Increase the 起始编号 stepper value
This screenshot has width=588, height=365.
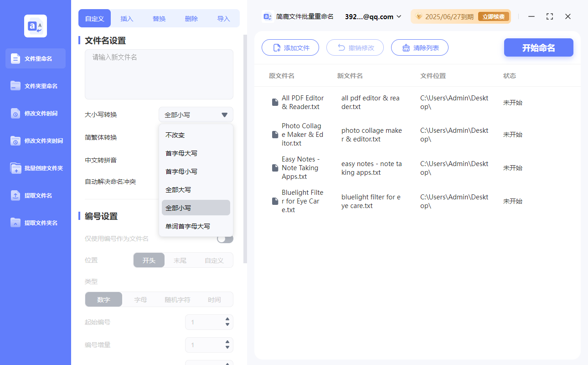click(227, 319)
